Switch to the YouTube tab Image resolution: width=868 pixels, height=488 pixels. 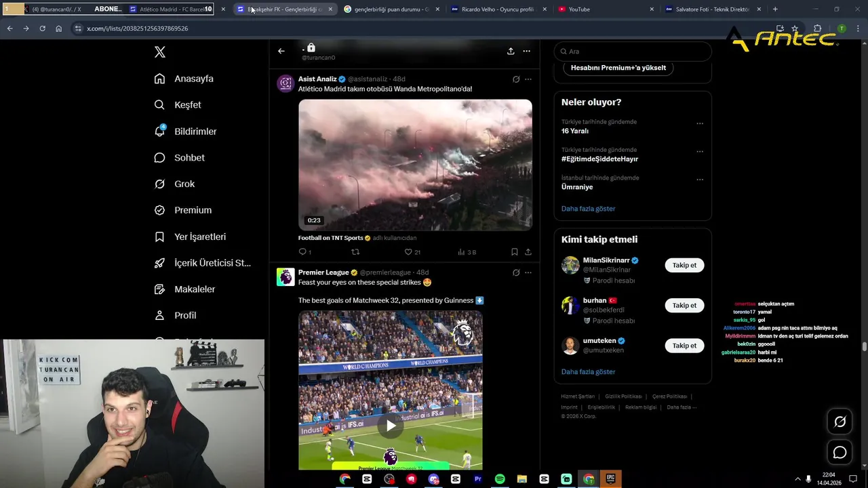(606, 9)
